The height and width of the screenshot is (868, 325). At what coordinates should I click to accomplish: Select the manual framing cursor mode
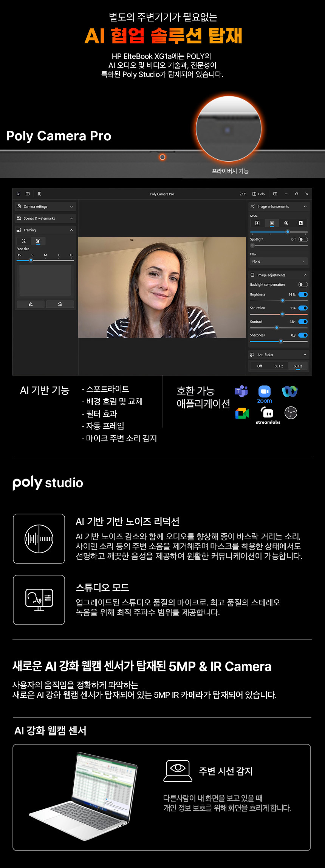click(23, 241)
